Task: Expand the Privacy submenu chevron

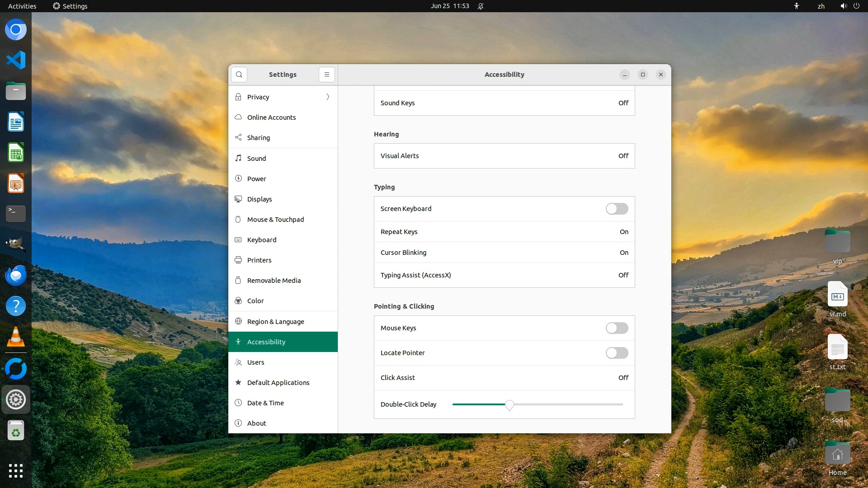Action: pyautogui.click(x=328, y=97)
